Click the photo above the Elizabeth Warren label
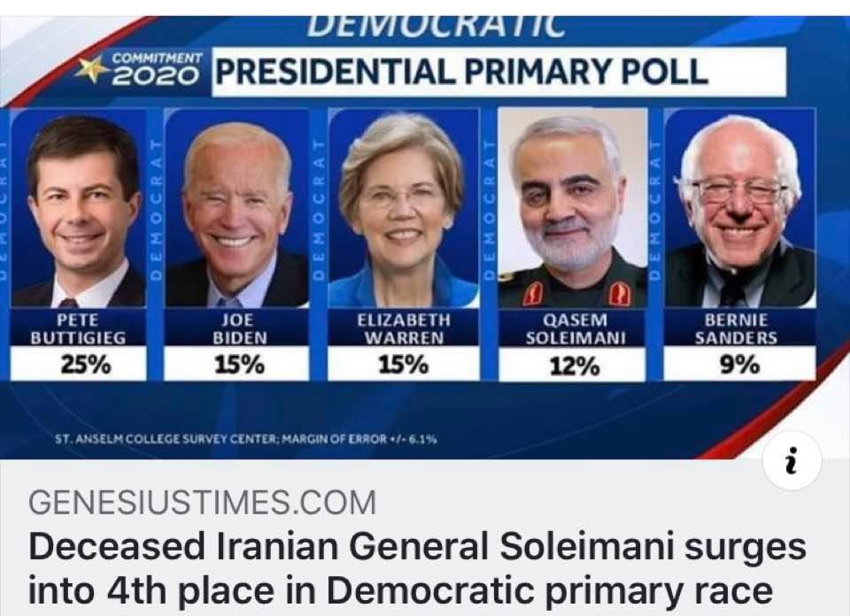 (x=404, y=209)
